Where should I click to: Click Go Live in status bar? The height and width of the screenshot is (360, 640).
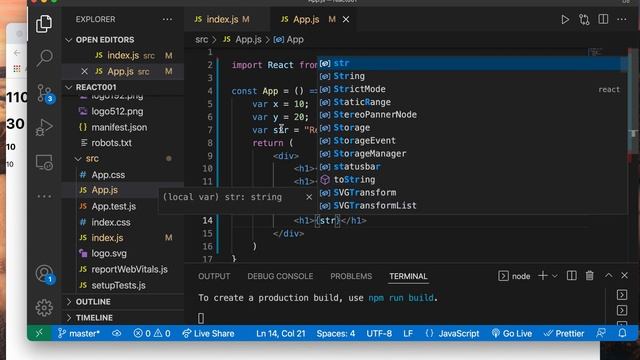click(x=512, y=333)
